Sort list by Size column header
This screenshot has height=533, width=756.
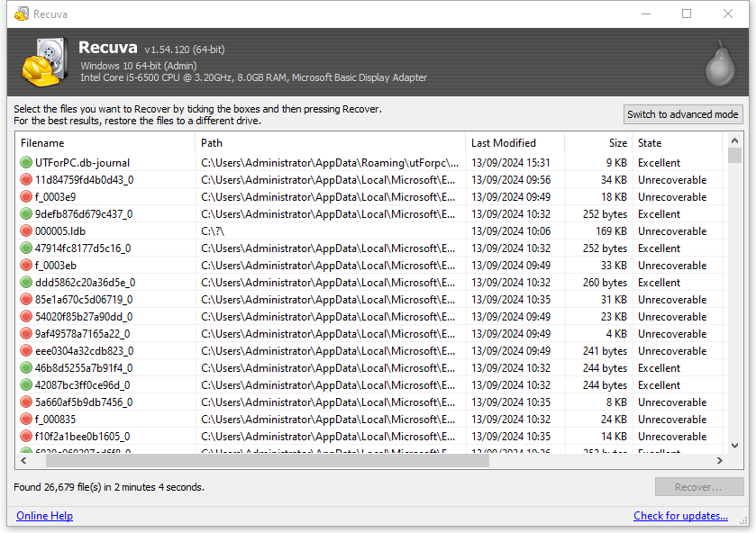coord(598,143)
